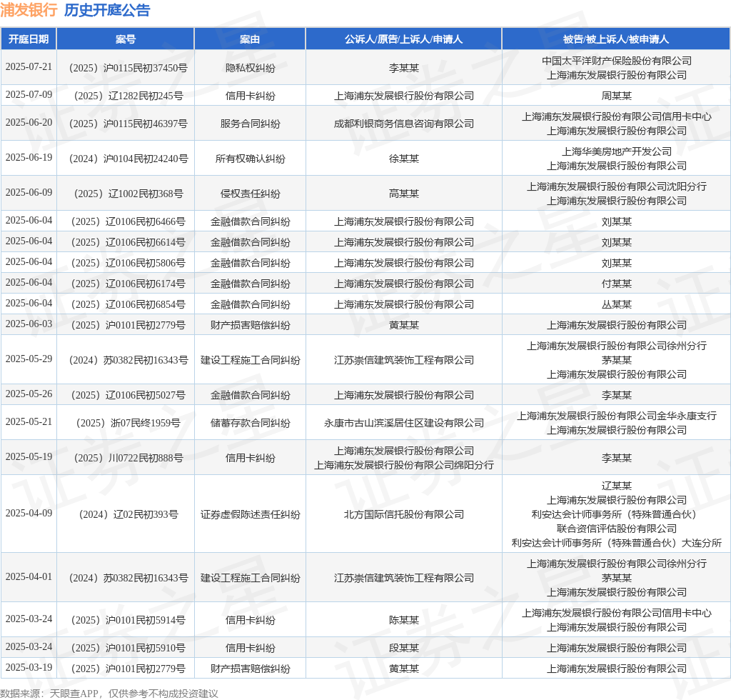Click the date 2025-07-21
The height and width of the screenshot is (700, 731).
click(29, 66)
